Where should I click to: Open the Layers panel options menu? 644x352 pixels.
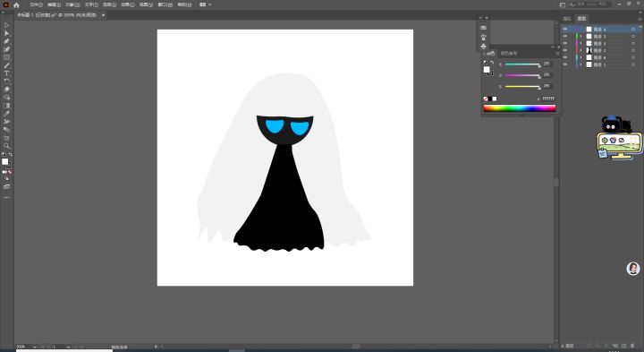640,19
